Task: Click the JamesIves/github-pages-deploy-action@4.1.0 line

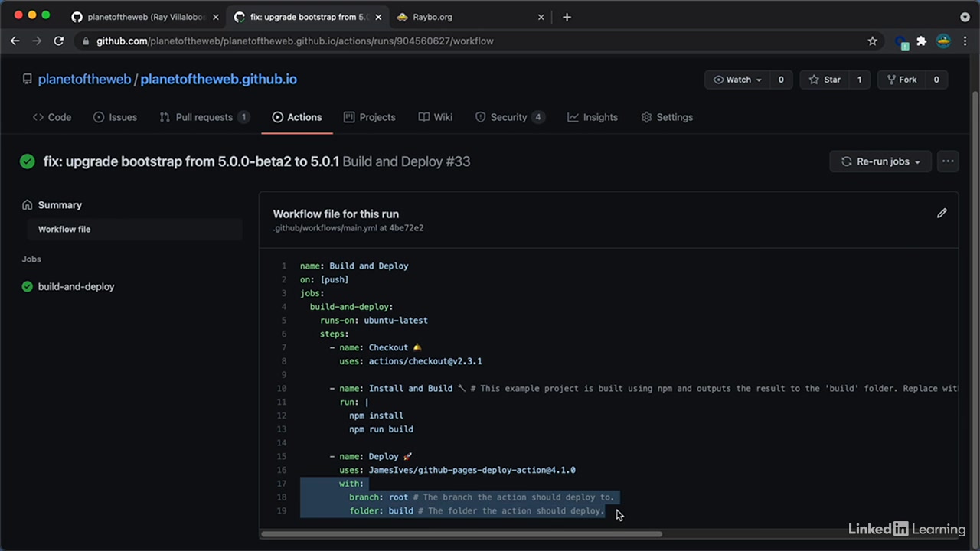Action: (458, 470)
